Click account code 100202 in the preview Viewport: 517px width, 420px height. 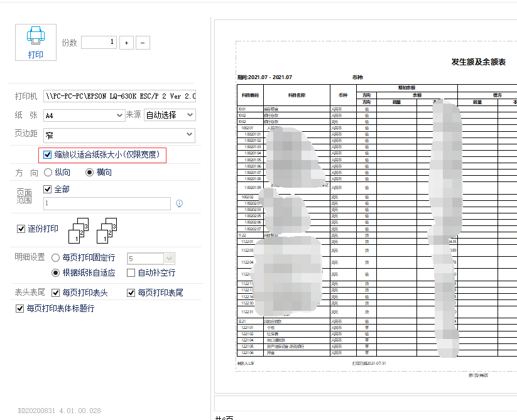click(248, 197)
